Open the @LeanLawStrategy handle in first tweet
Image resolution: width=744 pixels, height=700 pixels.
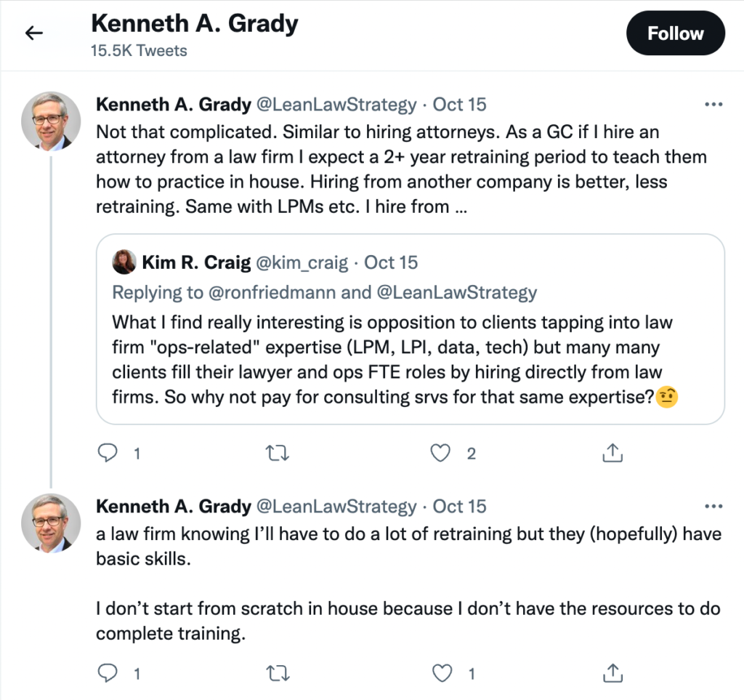(x=336, y=105)
